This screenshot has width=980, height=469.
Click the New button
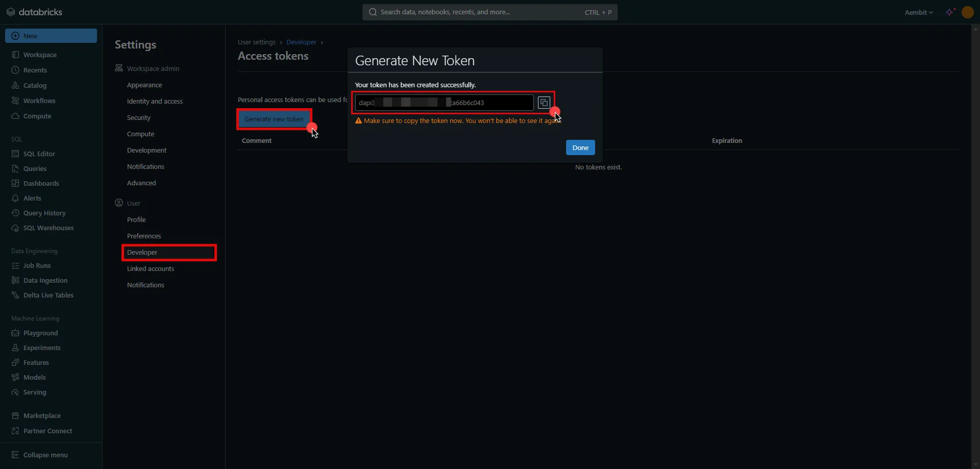tap(51, 36)
